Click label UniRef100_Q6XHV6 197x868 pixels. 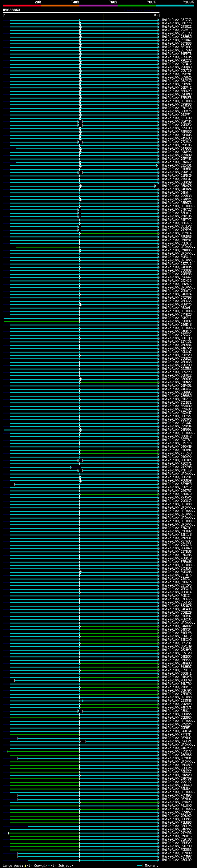pos(177,650)
